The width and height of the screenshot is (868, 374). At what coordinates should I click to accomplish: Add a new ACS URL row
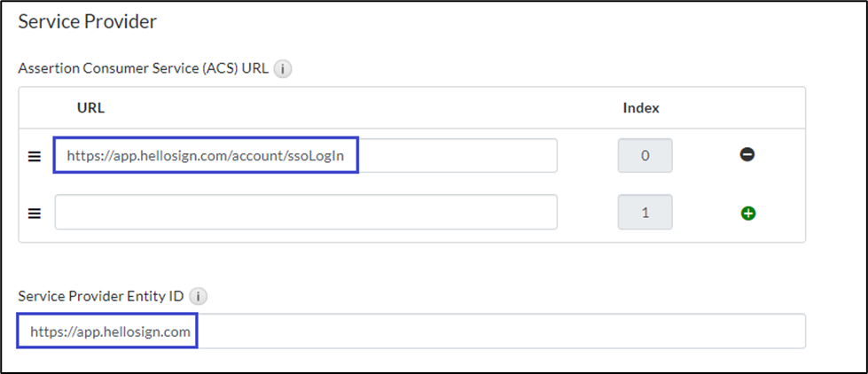click(747, 213)
